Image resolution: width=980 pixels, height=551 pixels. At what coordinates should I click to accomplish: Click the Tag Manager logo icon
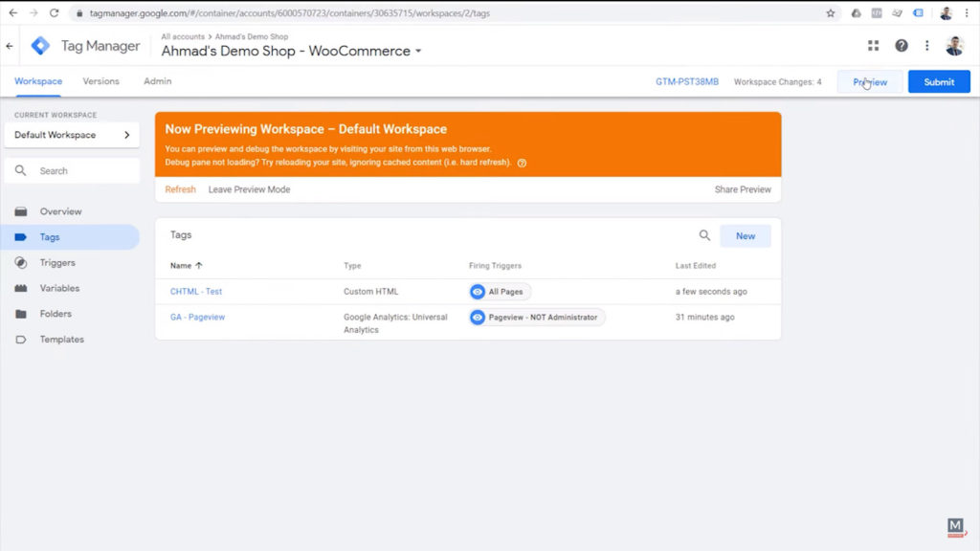[40, 46]
